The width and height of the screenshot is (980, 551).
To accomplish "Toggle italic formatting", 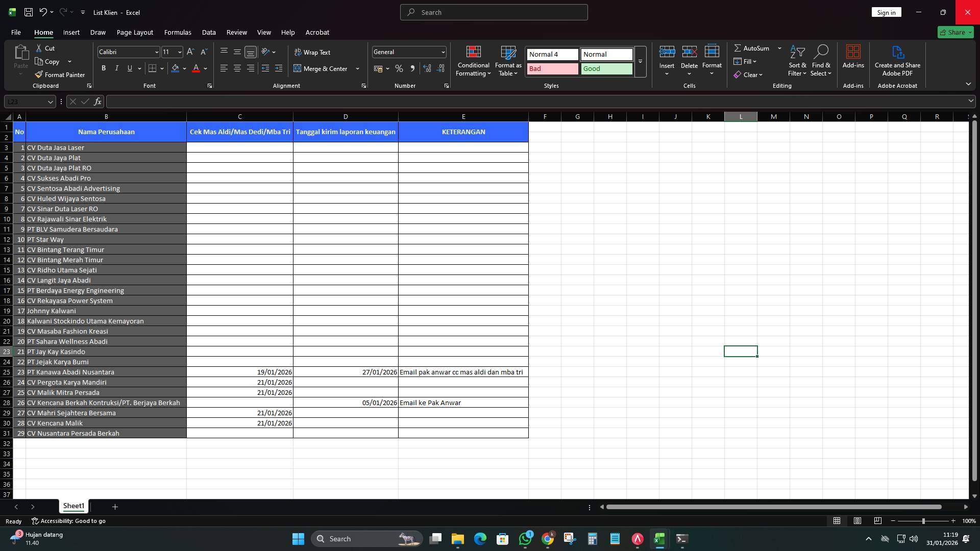I will pyautogui.click(x=116, y=68).
